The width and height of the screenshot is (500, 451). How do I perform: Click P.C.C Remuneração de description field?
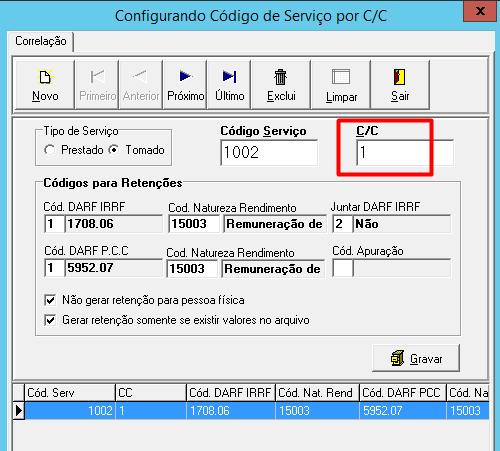(273, 269)
